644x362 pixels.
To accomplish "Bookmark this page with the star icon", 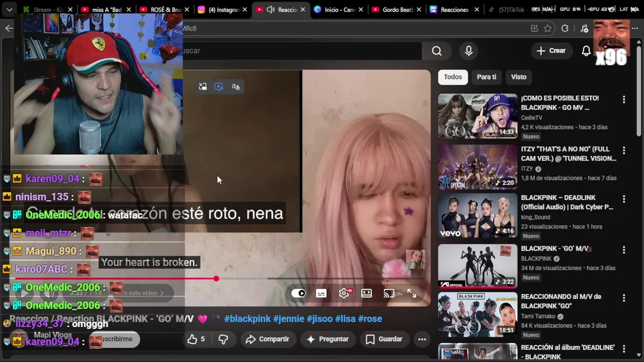I will click(x=548, y=29).
